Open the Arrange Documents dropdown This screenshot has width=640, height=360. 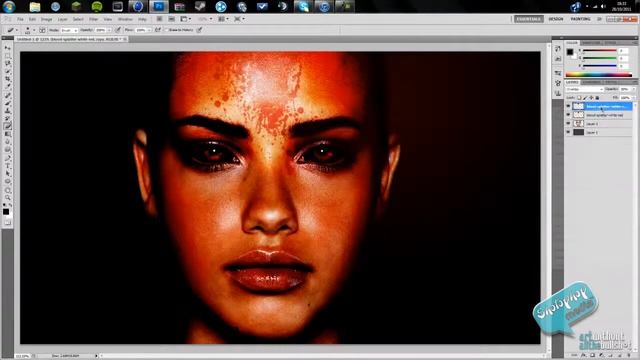223,19
